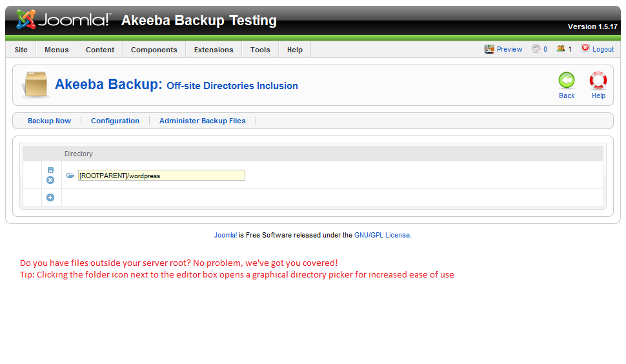Click the Akeeba Backup box icon
The width and height of the screenshot is (626, 364).
click(35, 85)
